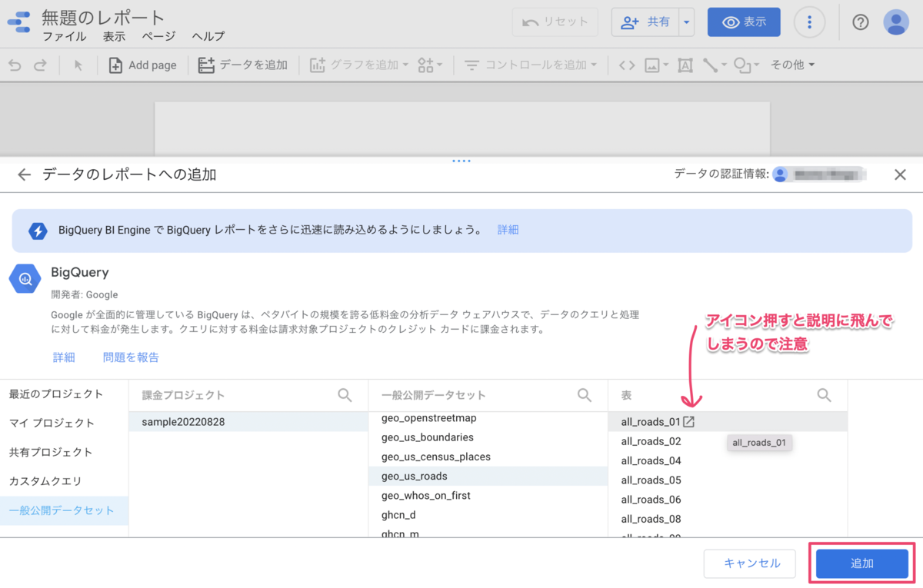Image resolution: width=923 pixels, height=588 pixels.
Task: Open the image insert dropdown icon
Action: click(656, 65)
